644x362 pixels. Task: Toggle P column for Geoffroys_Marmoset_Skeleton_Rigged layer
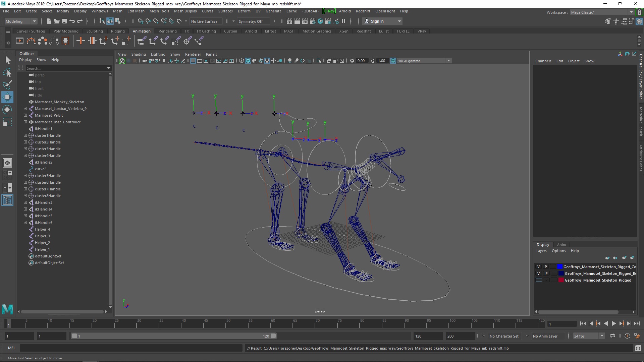546,280
